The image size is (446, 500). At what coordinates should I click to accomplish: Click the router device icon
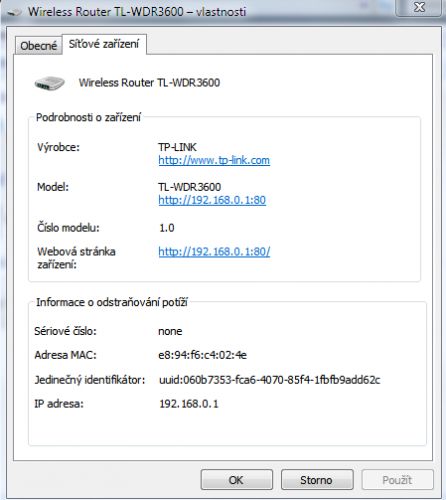[49, 83]
